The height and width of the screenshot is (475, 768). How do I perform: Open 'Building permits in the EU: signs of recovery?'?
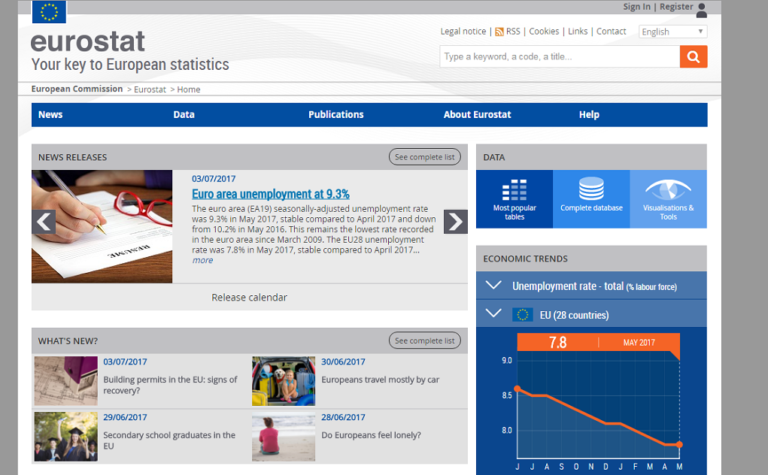[x=170, y=385]
